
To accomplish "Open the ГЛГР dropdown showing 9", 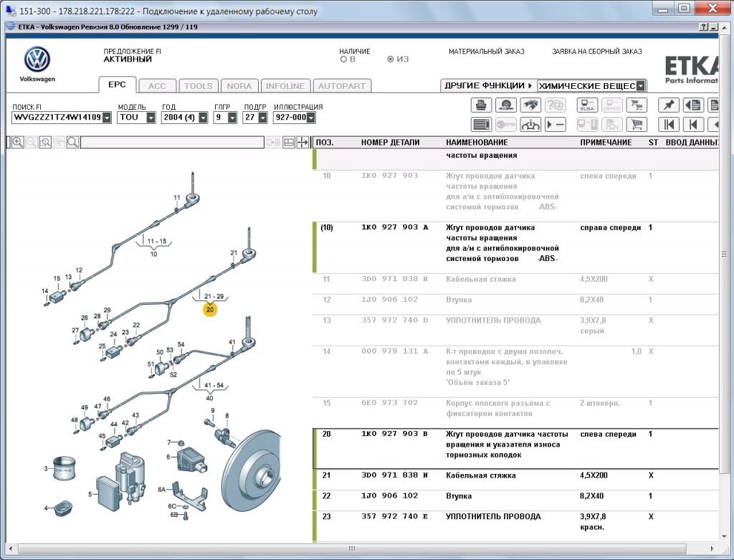I will click(232, 118).
